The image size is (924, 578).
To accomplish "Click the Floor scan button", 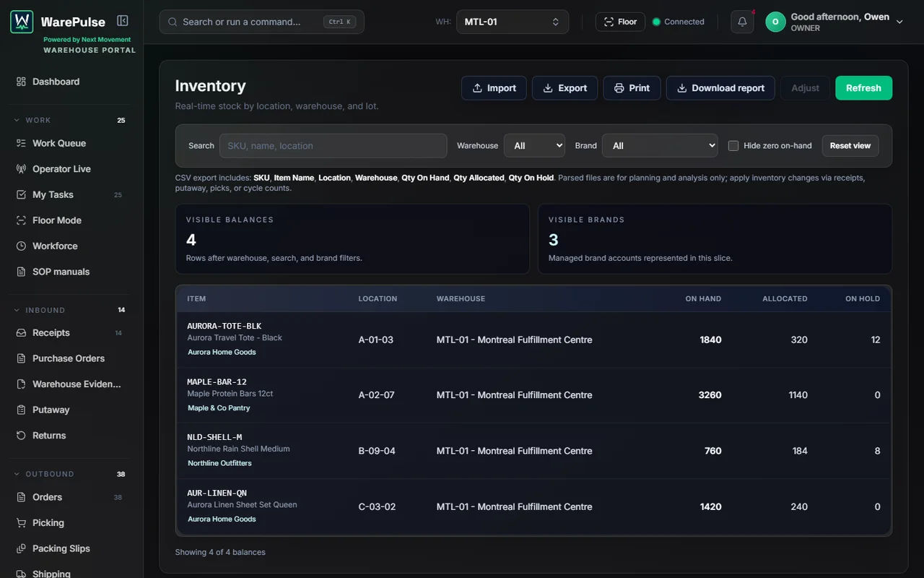I will (x=620, y=22).
